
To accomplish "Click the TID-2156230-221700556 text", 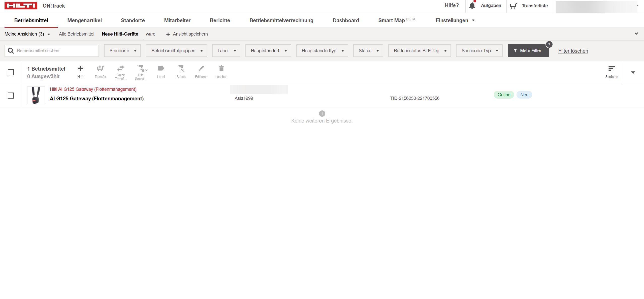I will point(415,98).
